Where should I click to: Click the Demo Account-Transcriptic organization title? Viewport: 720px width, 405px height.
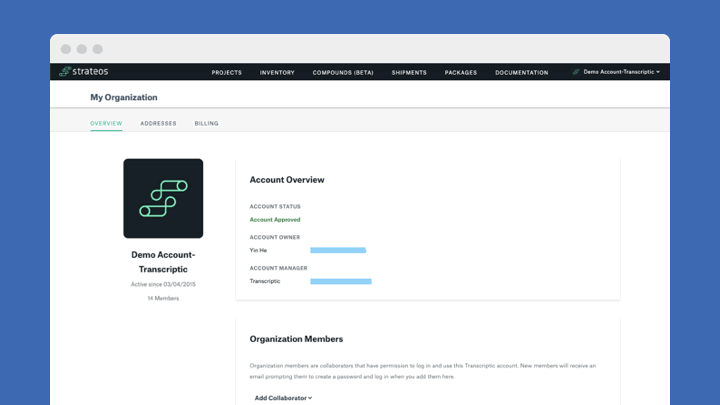click(163, 262)
